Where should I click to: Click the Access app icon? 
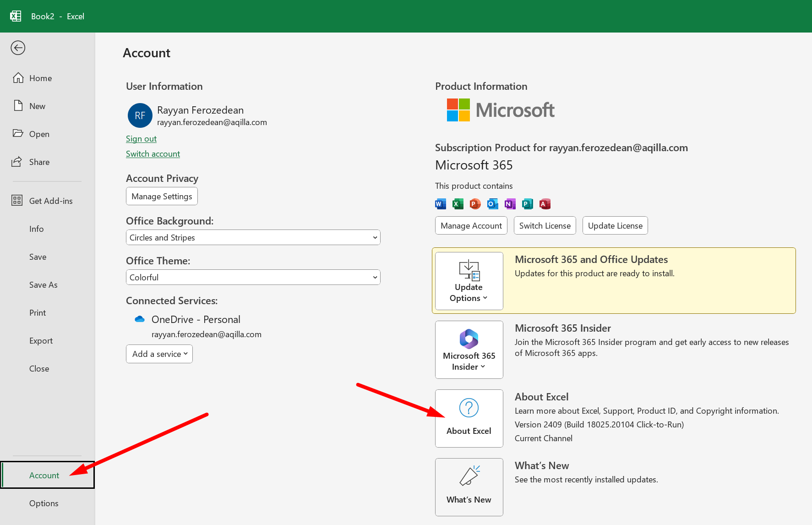(x=545, y=204)
